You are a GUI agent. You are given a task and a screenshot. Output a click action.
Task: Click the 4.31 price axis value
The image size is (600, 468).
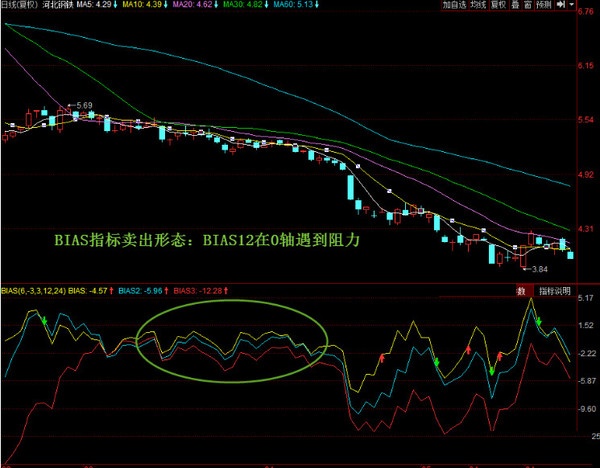click(x=585, y=229)
